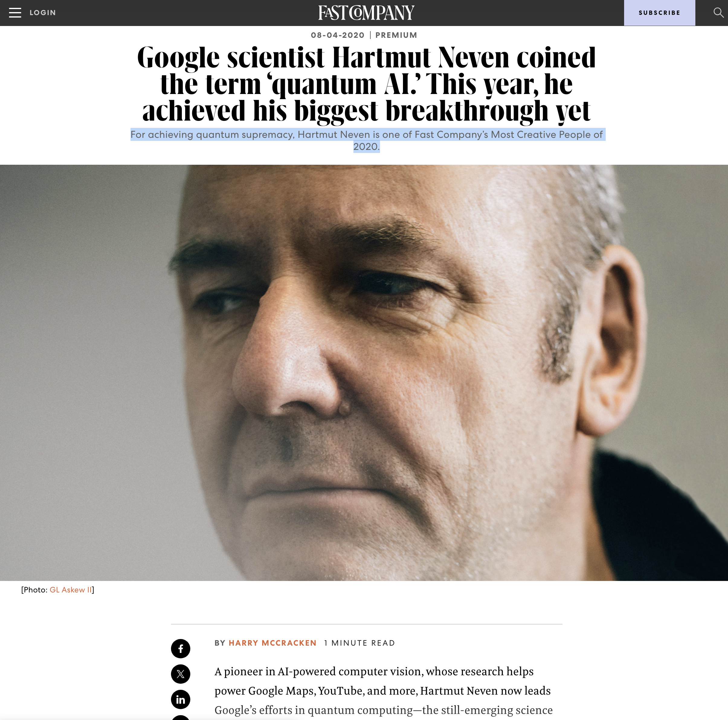Share article on LinkedIn

tap(181, 699)
